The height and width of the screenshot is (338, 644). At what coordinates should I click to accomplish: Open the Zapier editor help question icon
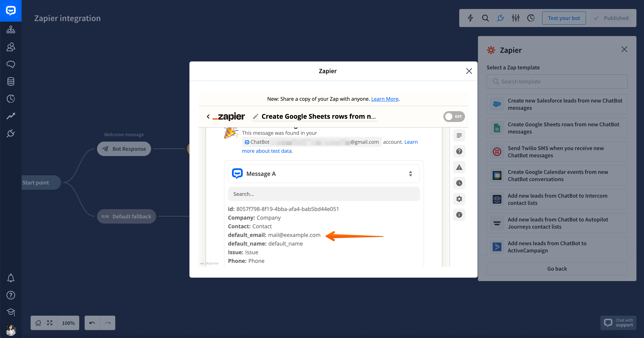click(x=459, y=151)
